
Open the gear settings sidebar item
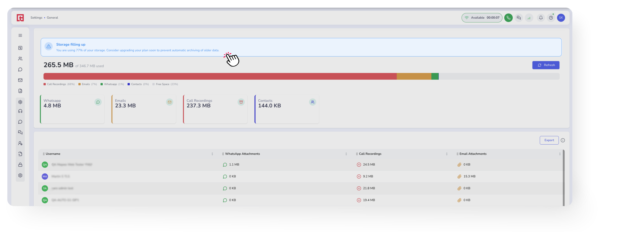pos(20,102)
